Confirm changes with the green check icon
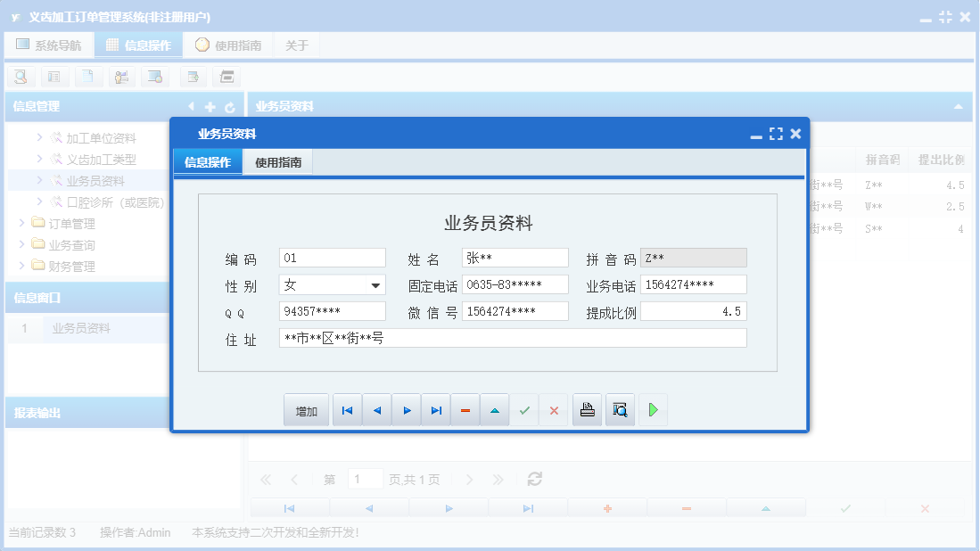Viewport: 980px width, 551px height. [x=524, y=409]
